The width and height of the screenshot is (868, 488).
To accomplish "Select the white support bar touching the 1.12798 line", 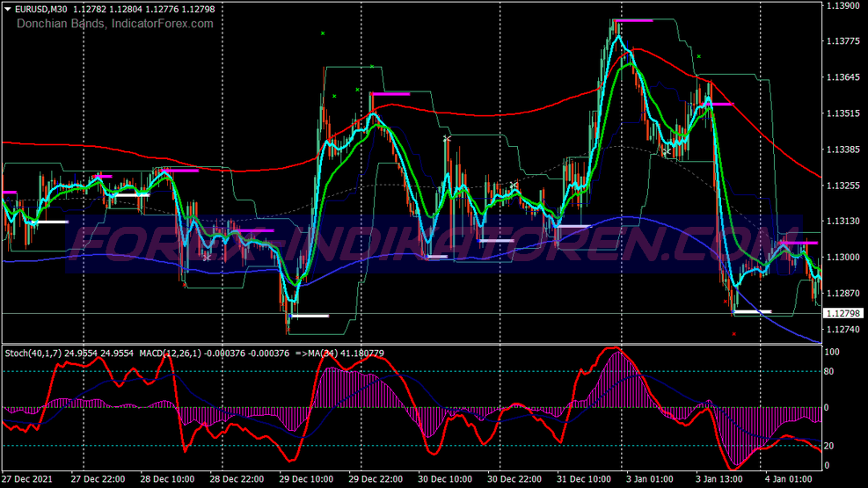I will pos(752,311).
